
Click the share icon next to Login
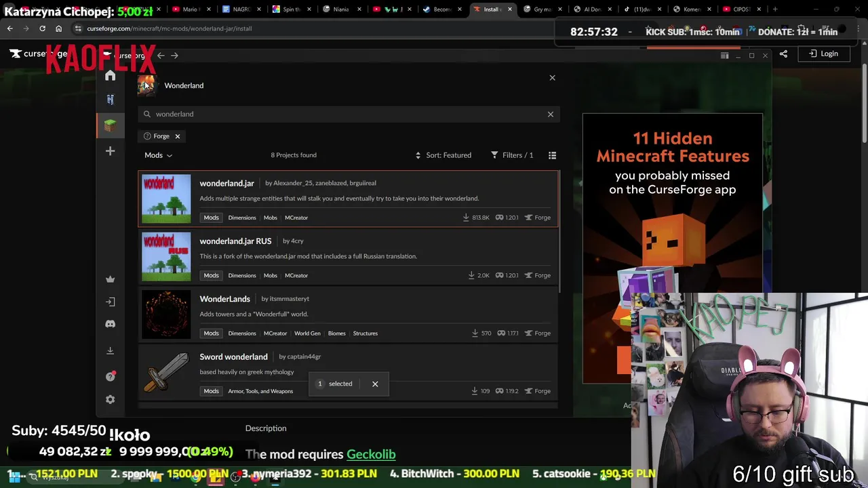tap(783, 54)
